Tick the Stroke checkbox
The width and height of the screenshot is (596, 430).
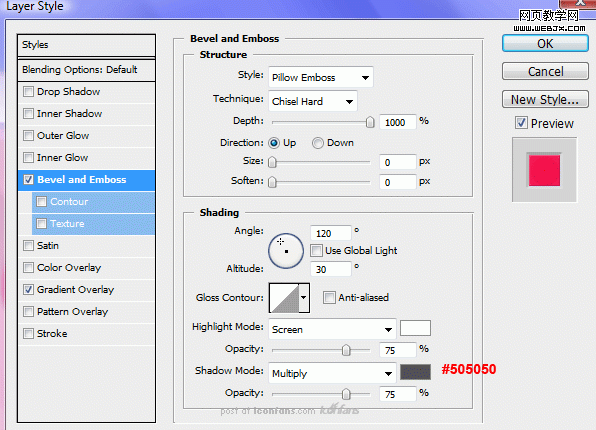(x=28, y=334)
